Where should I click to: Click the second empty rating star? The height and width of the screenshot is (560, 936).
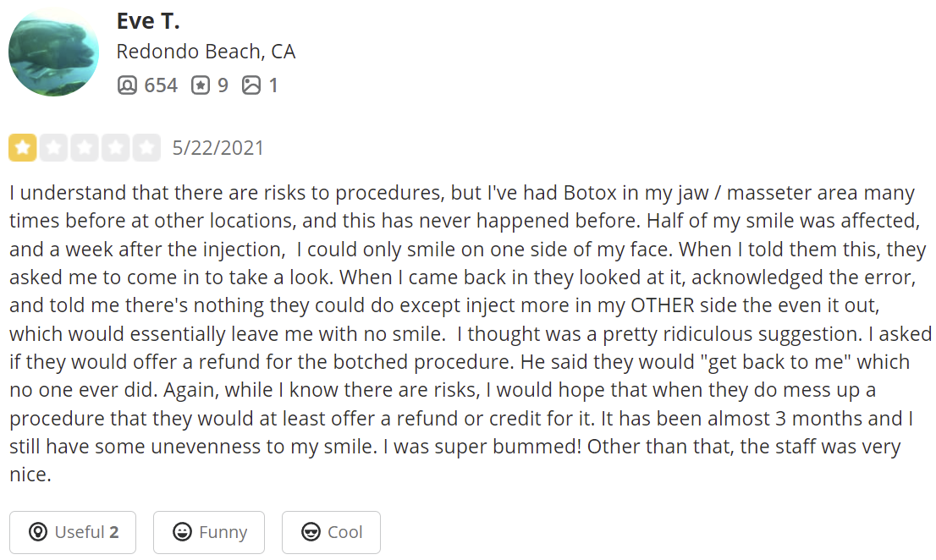(53, 148)
